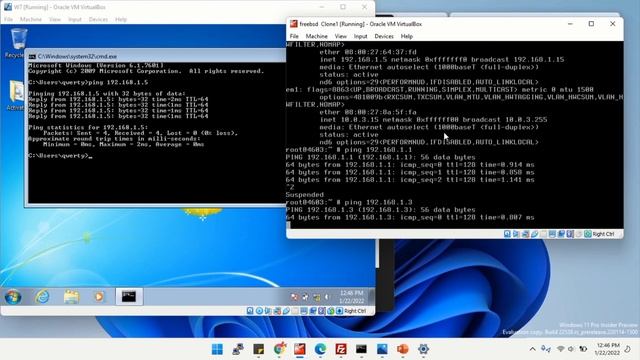This screenshot has height=360, width=640.
Task: Open Windows Media Player on Windows 7 taskbar
Action: coord(99,296)
